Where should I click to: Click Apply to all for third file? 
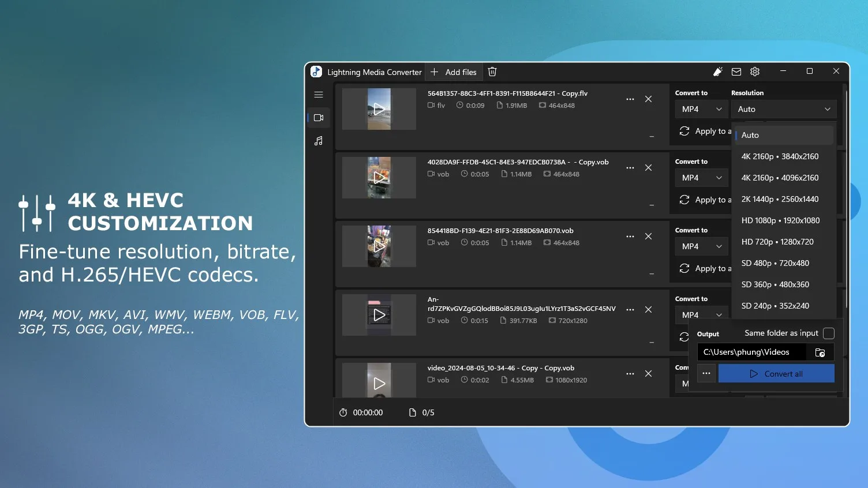coord(705,269)
